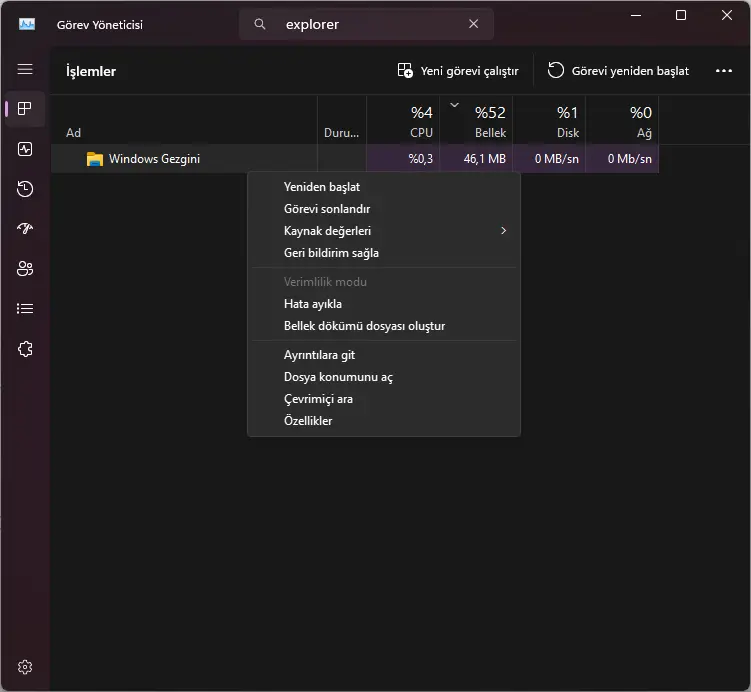The height and width of the screenshot is (692, 751).
Task: Open the Users sidebar icon
Action: click(x=25, y=269)
